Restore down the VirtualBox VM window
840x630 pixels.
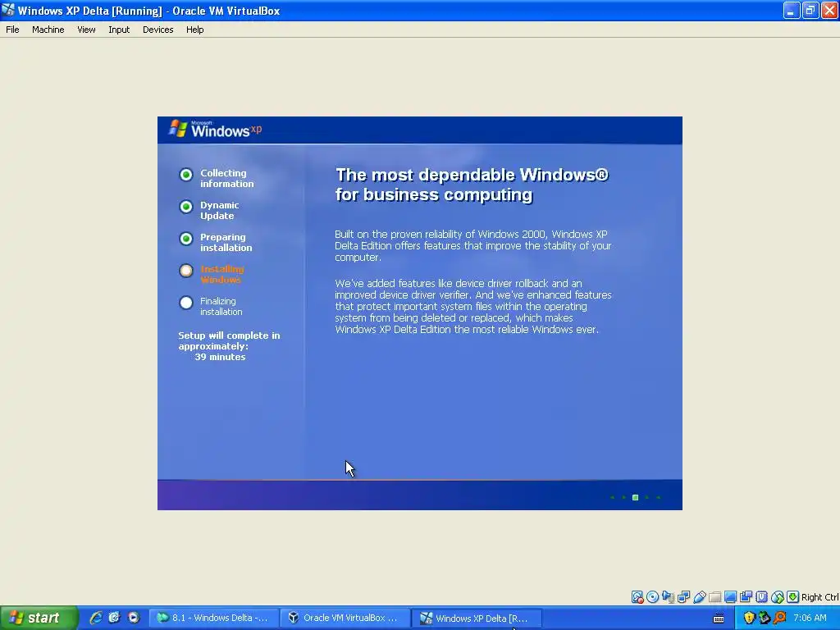(x=810, y=10)
